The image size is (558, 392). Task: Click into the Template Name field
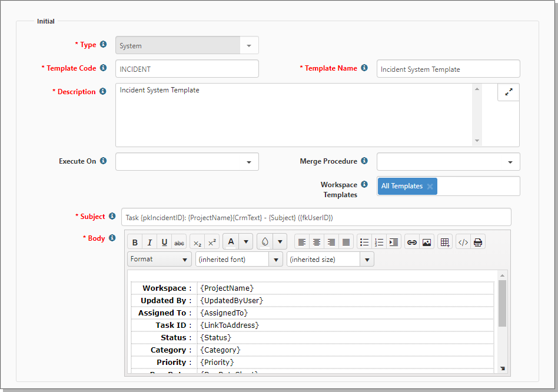coord(448,69)
